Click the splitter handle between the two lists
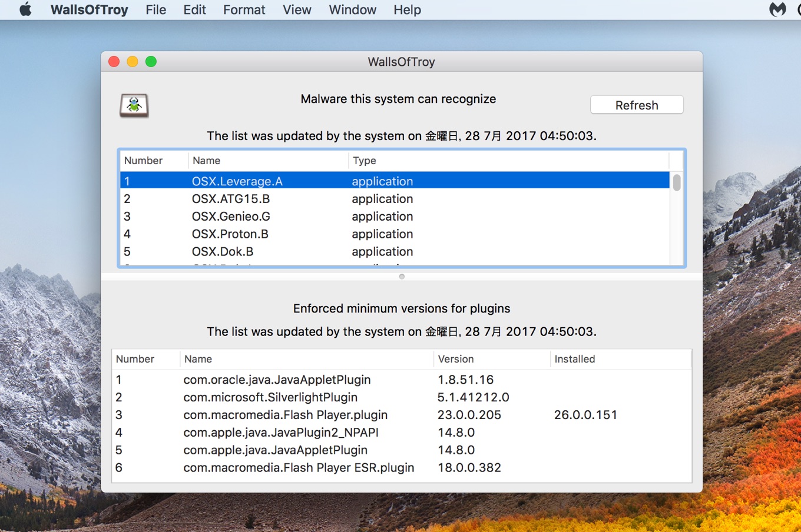 402,276
